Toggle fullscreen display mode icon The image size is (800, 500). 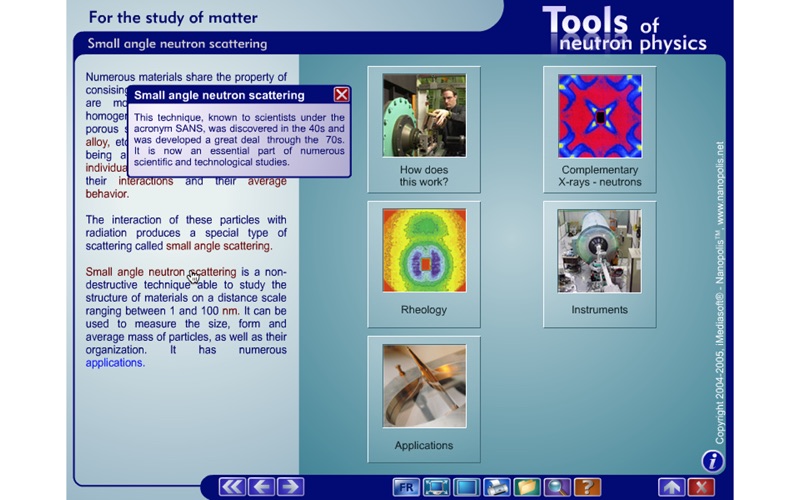(436, 487)
